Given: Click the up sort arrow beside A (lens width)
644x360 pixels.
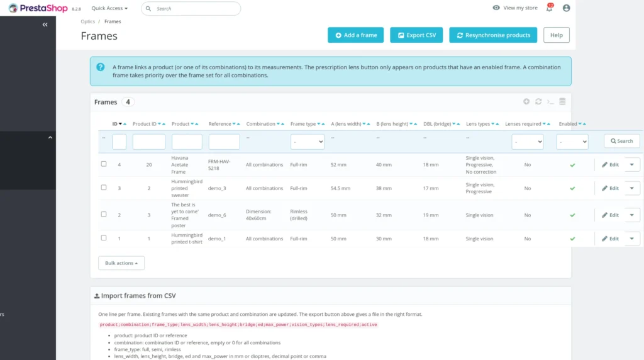Looking at the screenshot, I should point(369,124).
